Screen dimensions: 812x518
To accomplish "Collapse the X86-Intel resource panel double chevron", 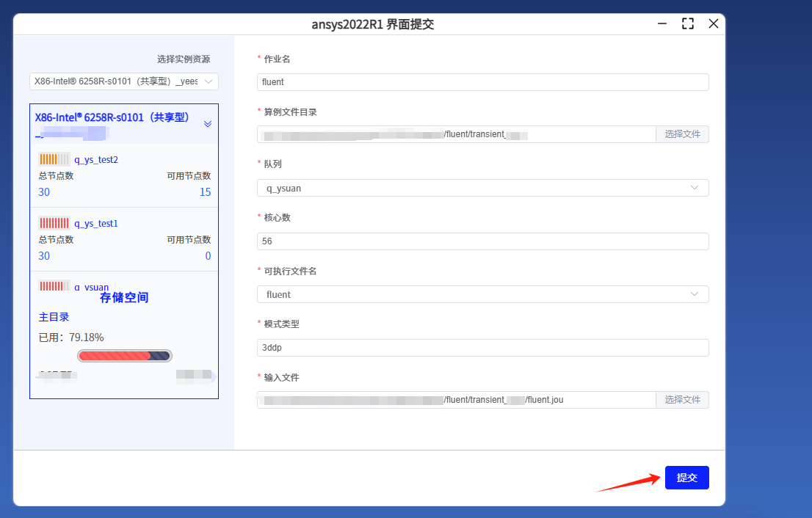I will click(x=208, y=124).
